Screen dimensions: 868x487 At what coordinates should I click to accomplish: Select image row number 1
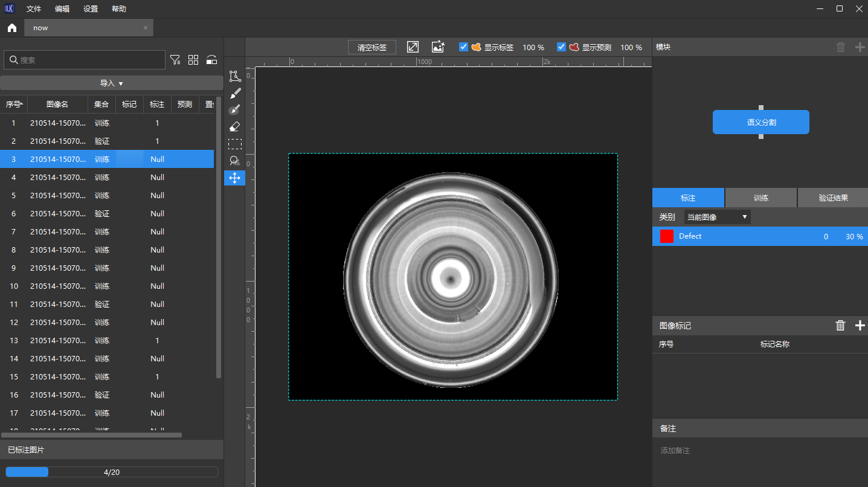click(107, 123)
